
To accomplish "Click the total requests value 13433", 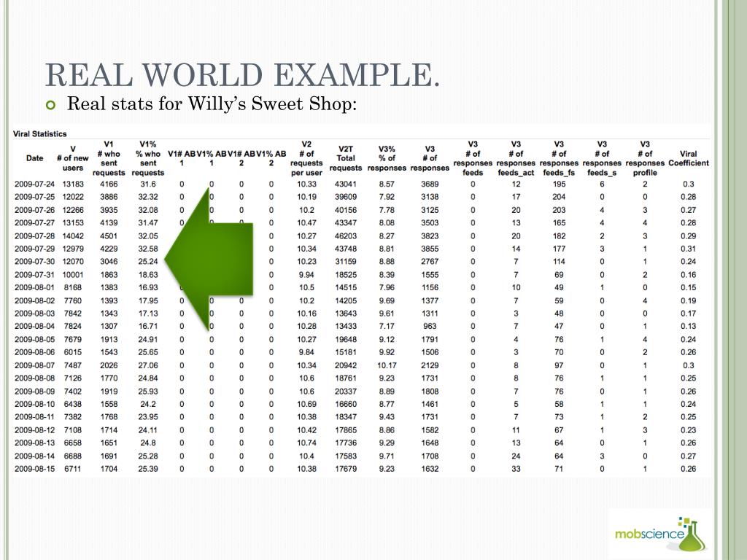I will (x=346, y=326).
